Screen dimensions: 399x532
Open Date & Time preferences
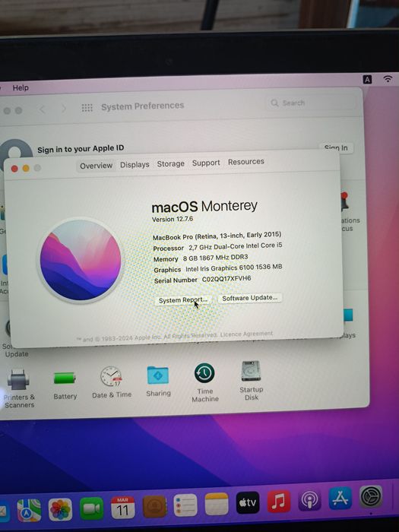click(x=112, y=382)
